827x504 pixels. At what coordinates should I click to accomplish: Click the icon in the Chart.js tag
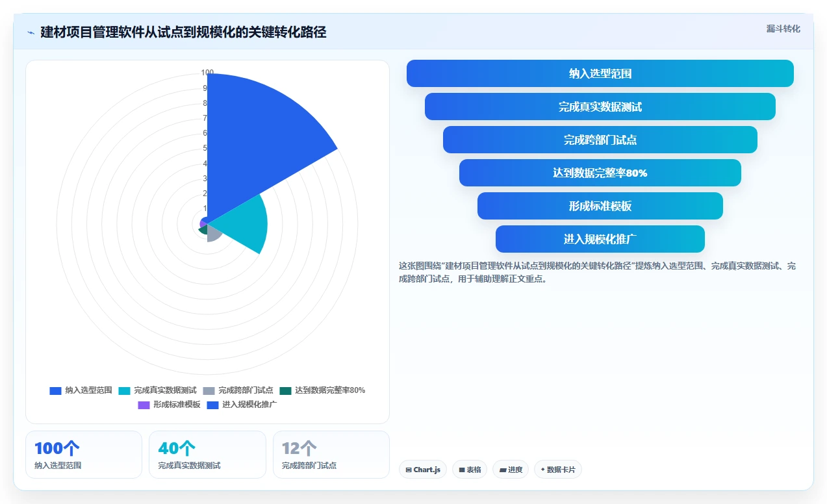pos(409,470)
